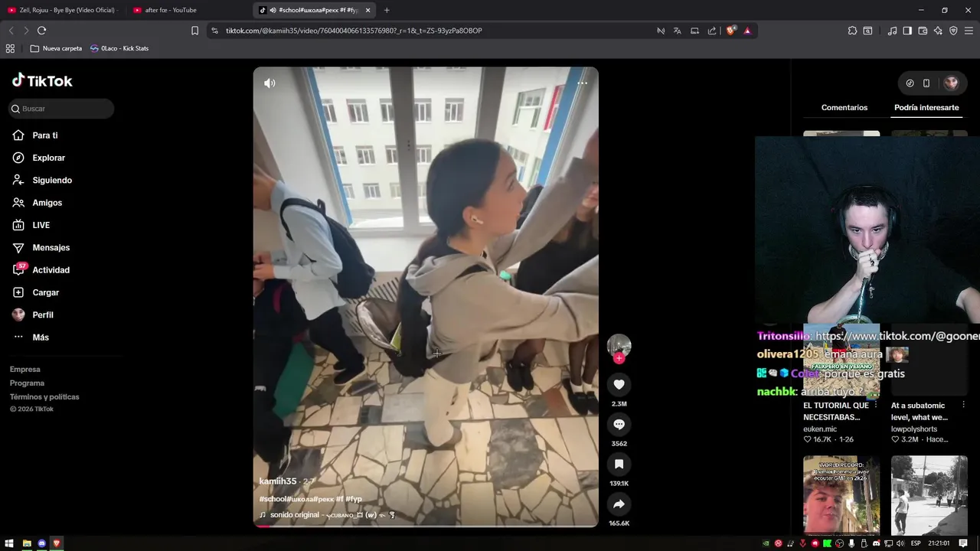The height and width of the screenshot is (551, 980).
Task: Open kamiih35 username on the video
Action: (x=278, y=481)
